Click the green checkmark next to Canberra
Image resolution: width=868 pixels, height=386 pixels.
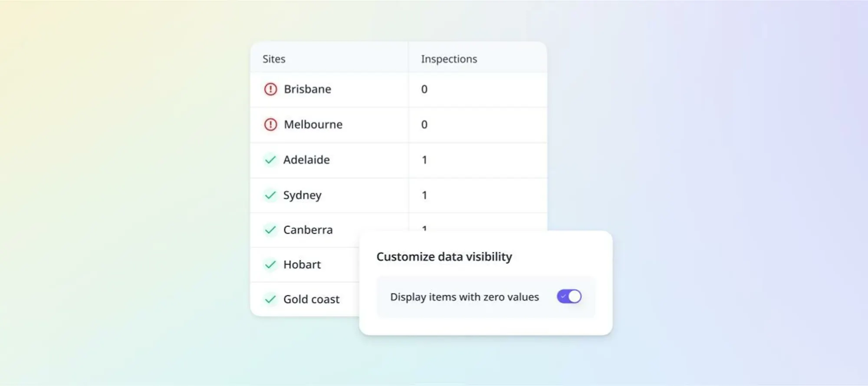pos(270,230)
